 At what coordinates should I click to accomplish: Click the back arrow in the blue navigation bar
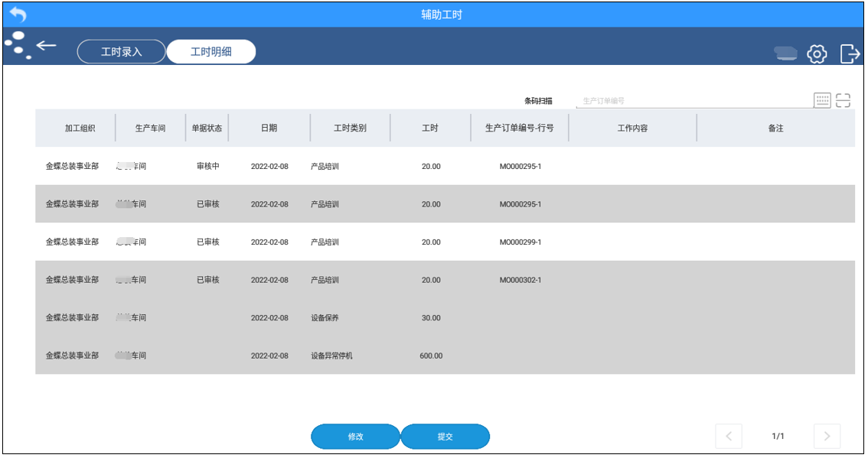coord(47,47)
